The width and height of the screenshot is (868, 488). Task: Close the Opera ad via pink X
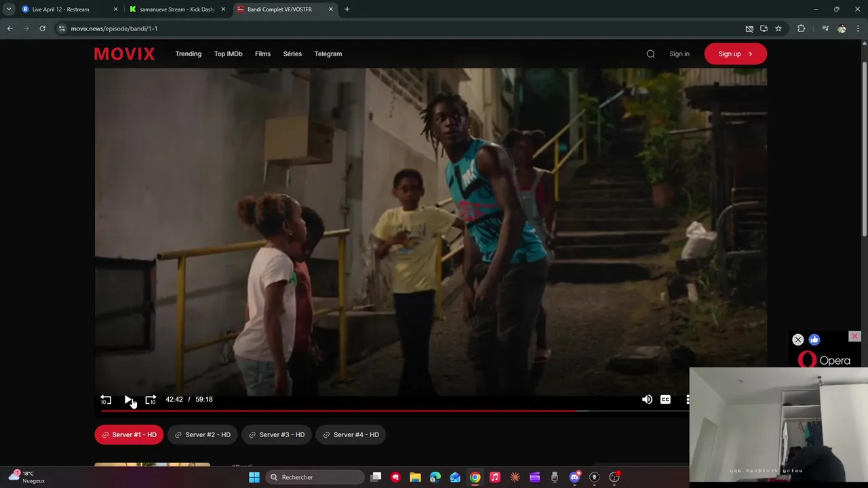[854, 336]
